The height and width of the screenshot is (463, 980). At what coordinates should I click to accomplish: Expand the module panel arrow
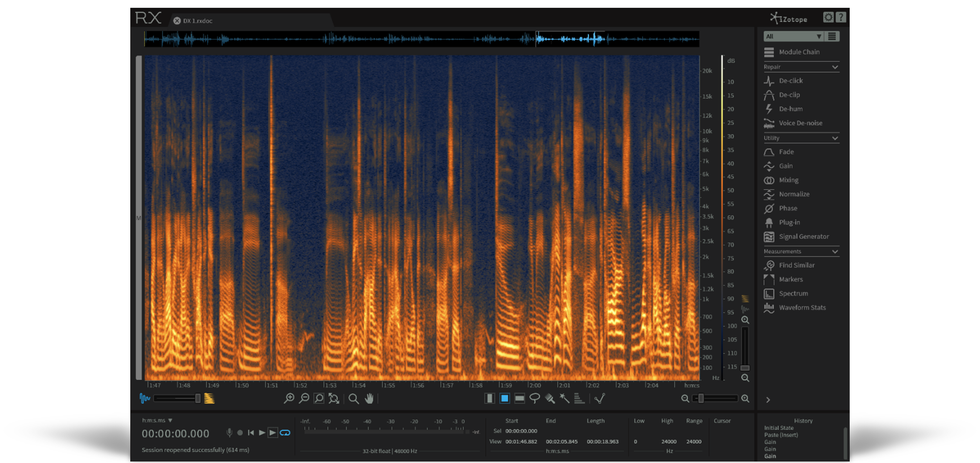[768, 400]
